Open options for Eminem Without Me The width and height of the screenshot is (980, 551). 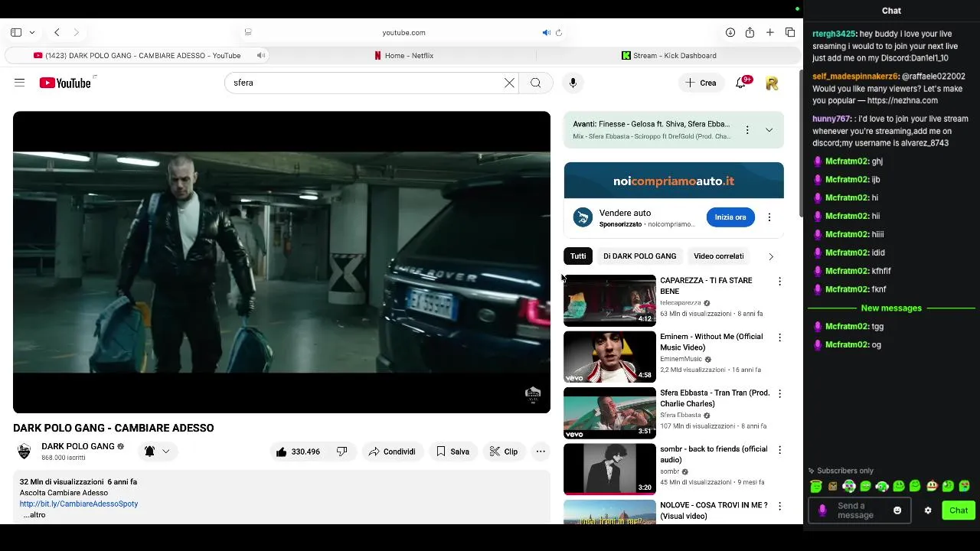tap(779, 337)
